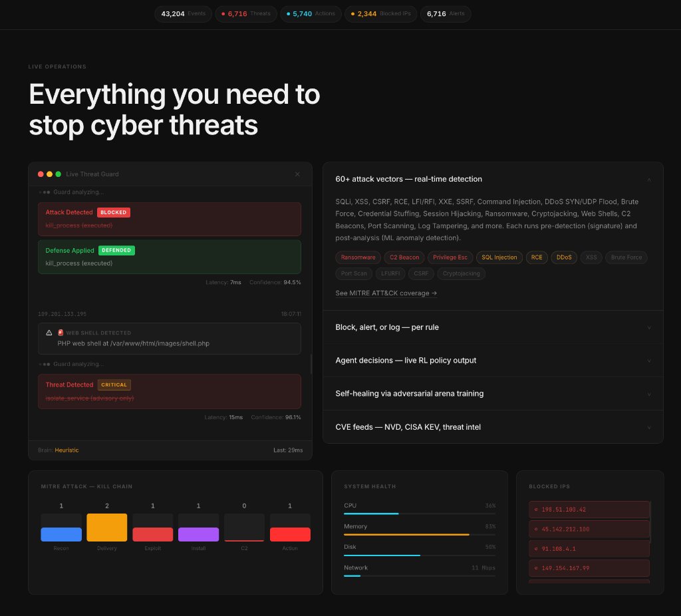Click the 6,716 Alerts stat pill
681x616 pixels.
click(x=446, y=14)
